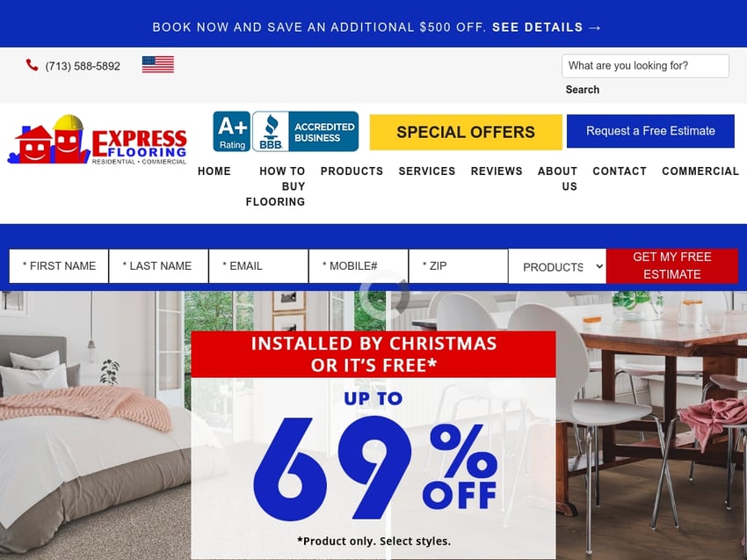Focus the Email input field
The height and width of the screenshot is (560, 747).
[x=258, y=266]
